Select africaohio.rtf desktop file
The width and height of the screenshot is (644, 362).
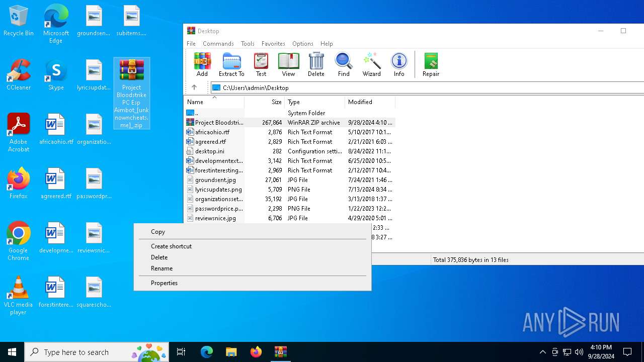pyautogui.click(x=56, y=130)
